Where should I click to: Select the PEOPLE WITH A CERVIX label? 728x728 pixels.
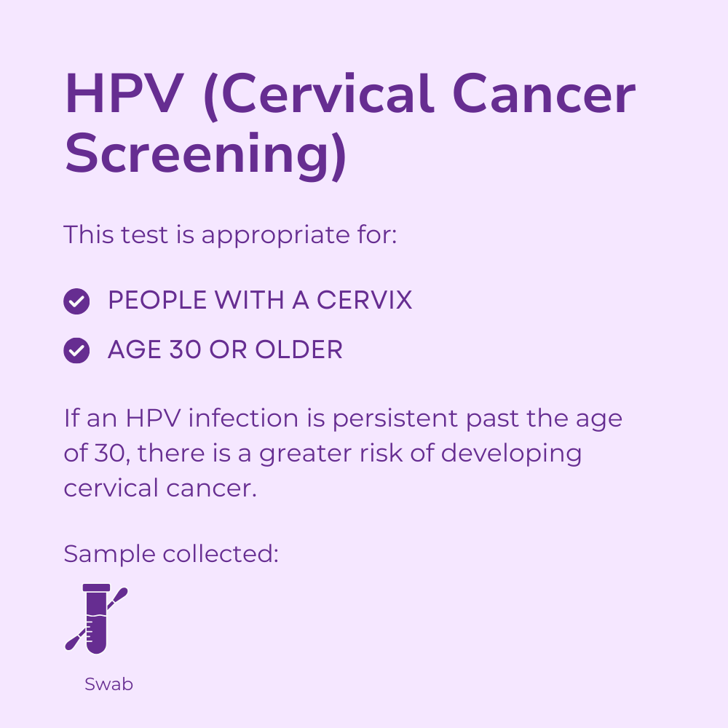(260, 301)
